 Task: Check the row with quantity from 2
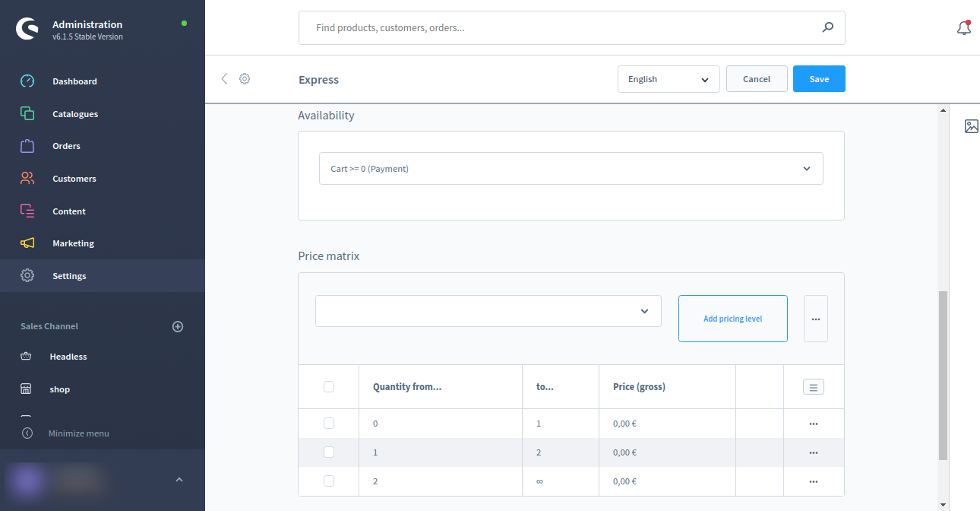coord(329,481)
